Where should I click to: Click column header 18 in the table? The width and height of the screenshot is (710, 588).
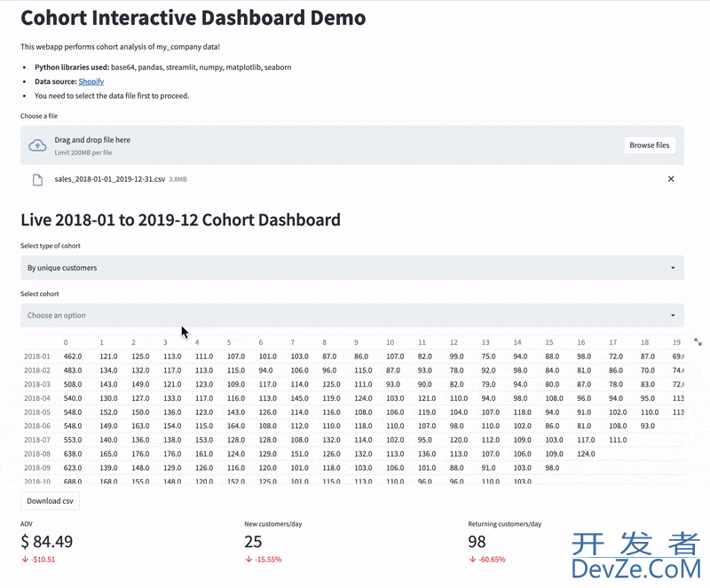645,342
